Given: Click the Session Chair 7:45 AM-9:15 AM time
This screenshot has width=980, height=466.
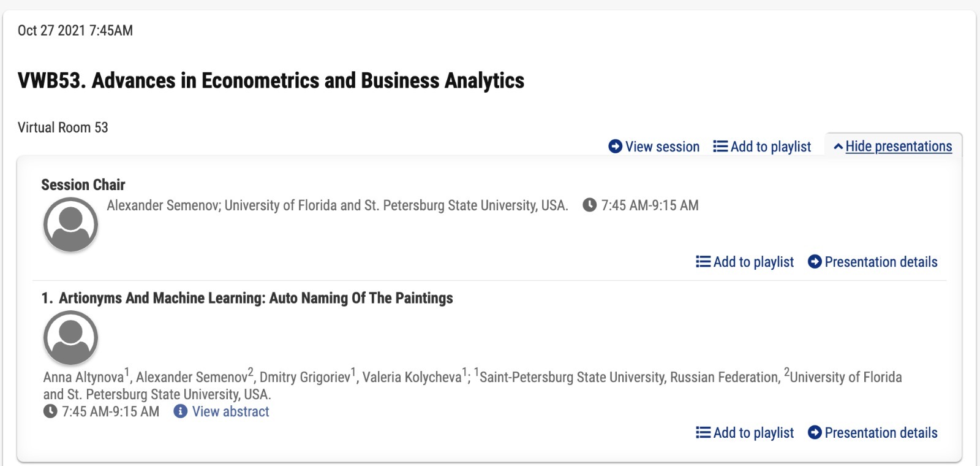Looking at the screenshot, I should (x=650, y=205).
